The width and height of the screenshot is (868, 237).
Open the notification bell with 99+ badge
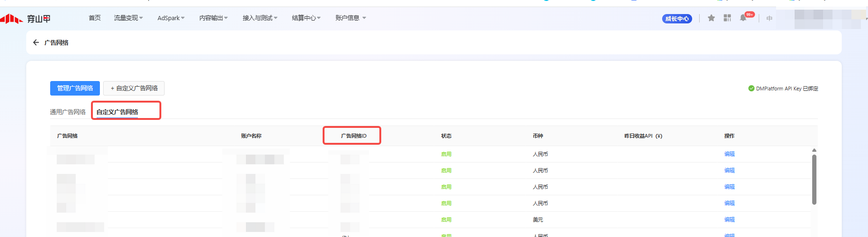743,18
